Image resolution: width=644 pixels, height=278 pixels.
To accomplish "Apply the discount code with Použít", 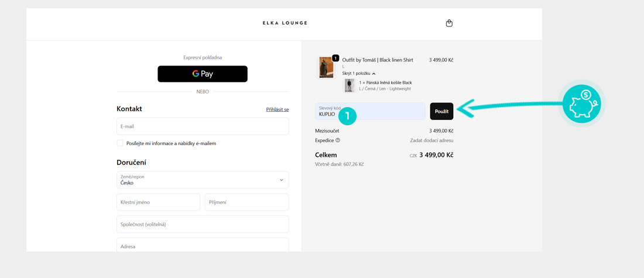I will (441, 111).
